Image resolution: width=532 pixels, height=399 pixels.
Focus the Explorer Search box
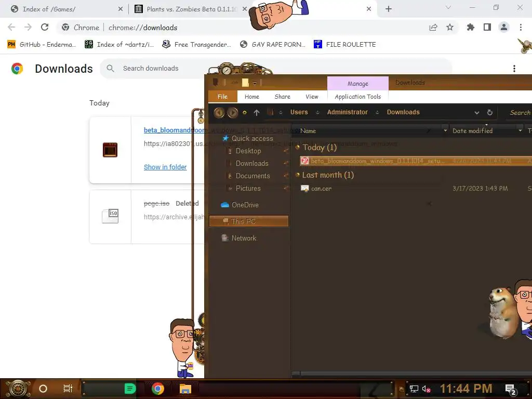(x=518, y=113)
